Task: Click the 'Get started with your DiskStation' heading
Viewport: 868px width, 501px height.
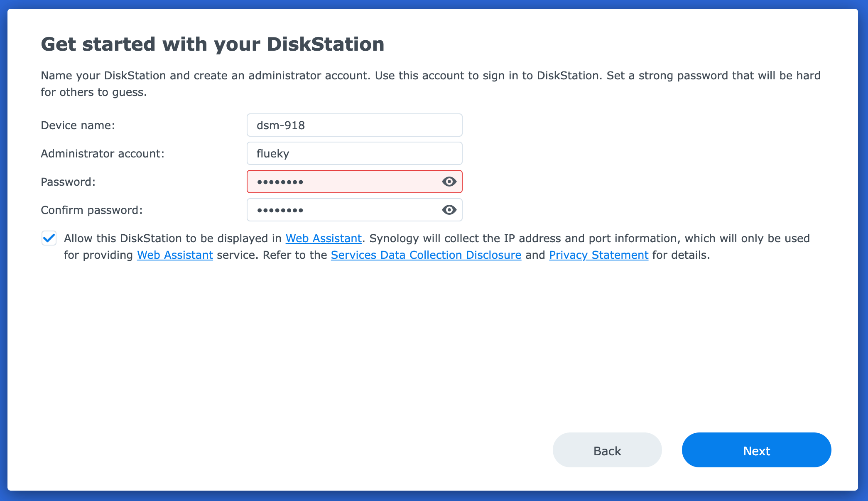Action: (212, 44)
